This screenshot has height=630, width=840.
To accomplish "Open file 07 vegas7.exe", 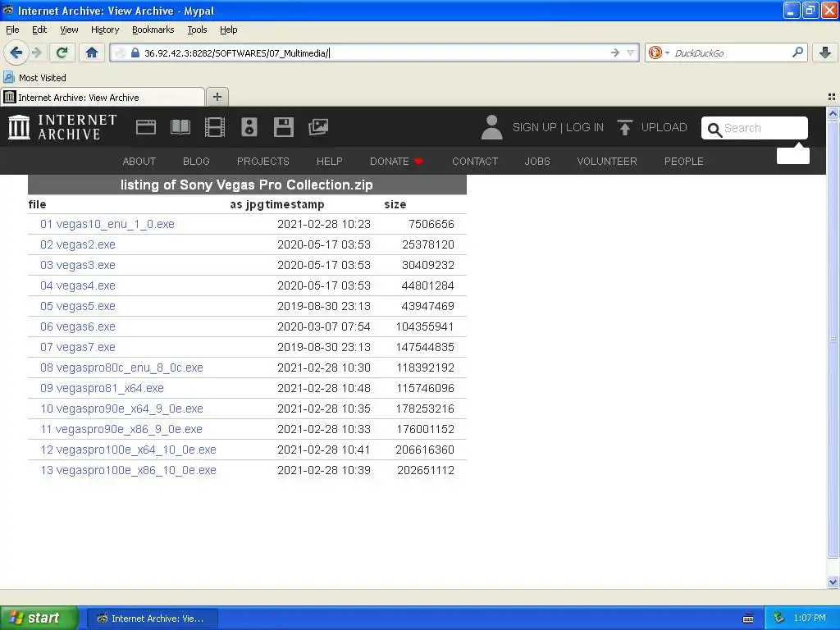I will (78, 347).
